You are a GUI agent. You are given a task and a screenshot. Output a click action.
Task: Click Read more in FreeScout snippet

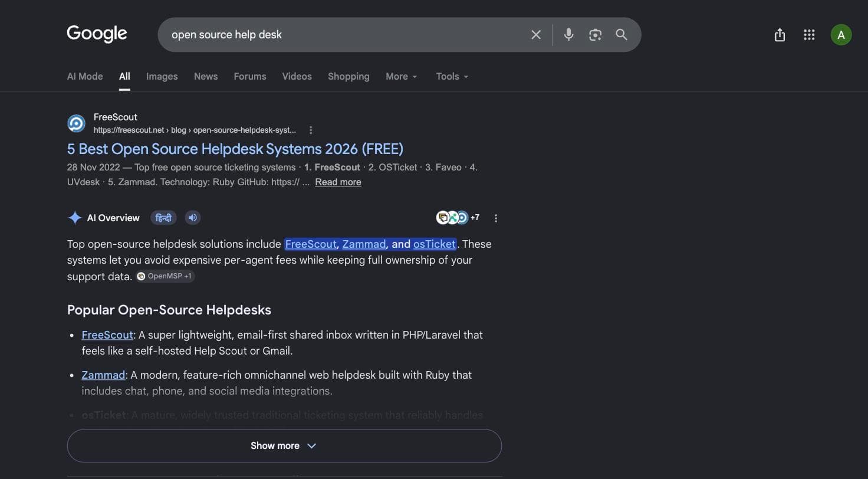338,182
